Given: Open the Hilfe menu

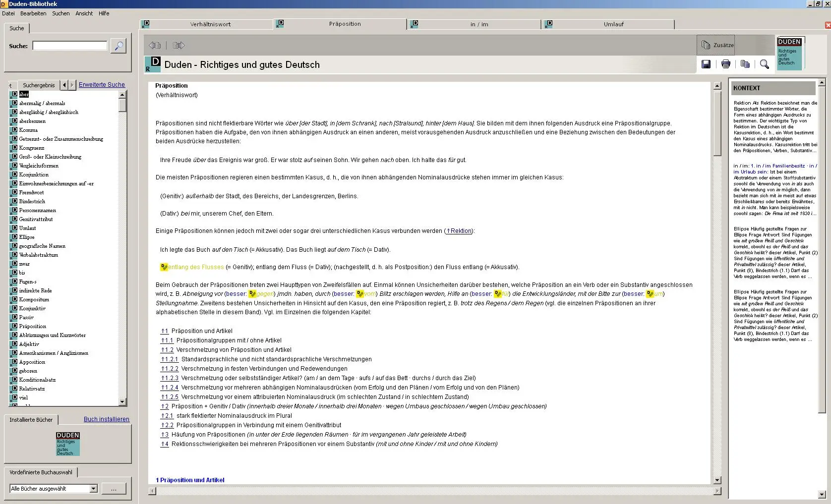Looking at the screenshot, I should click(x=104, y=13).
